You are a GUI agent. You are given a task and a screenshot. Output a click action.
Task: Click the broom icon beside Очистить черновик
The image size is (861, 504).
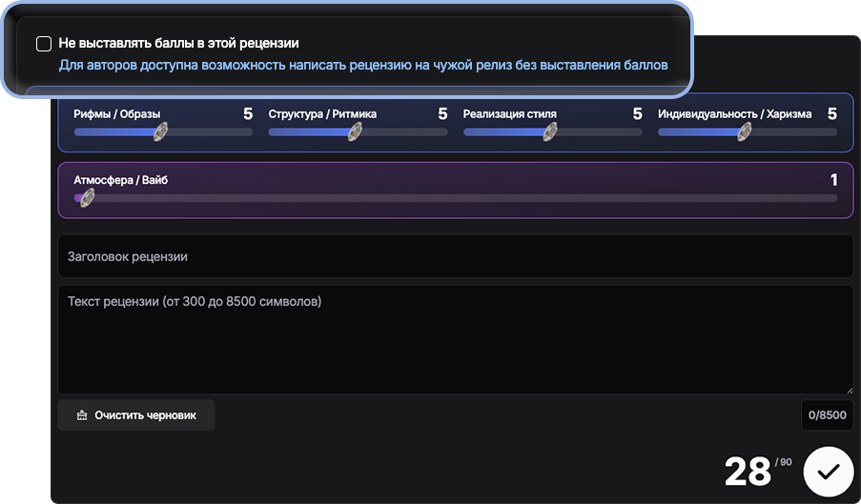(x=82, y=415)
